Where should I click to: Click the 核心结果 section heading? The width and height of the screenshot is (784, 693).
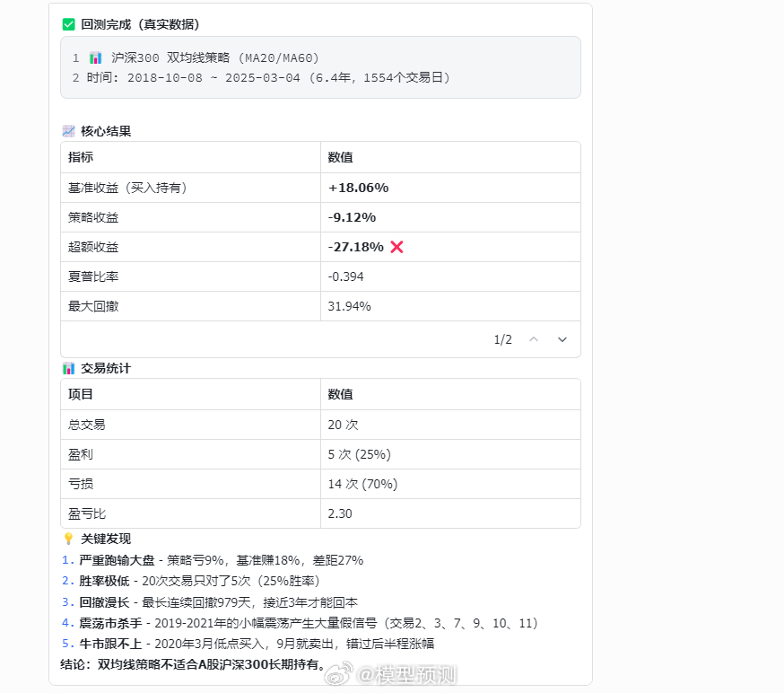106,131
